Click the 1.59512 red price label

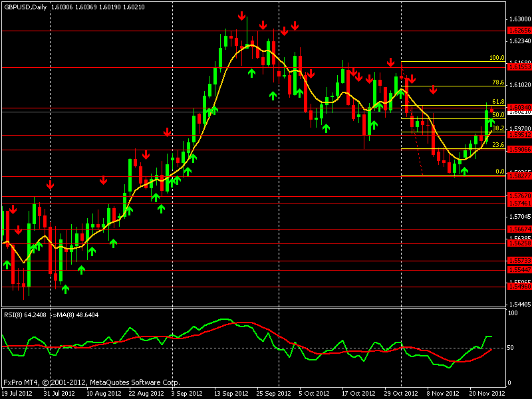pyautogui.click(x=519, y=135)
